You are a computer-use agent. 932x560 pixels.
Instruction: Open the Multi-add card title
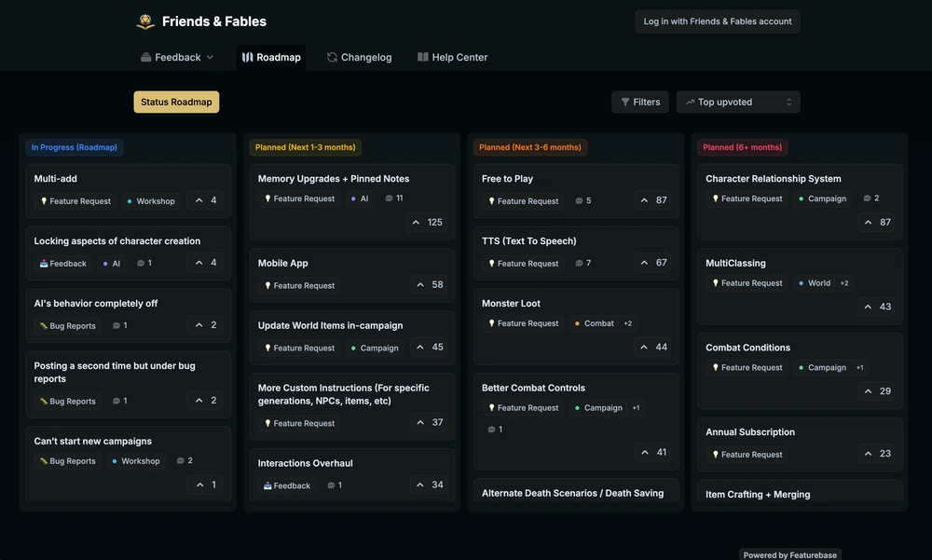pyautogui.click(x=55, y=179)
